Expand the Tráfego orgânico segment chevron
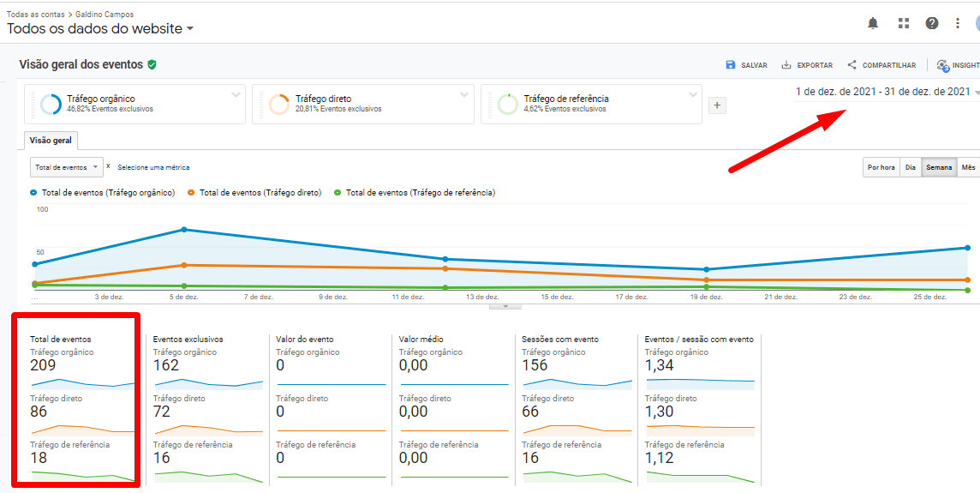980x493 pixels. [236, 95]
